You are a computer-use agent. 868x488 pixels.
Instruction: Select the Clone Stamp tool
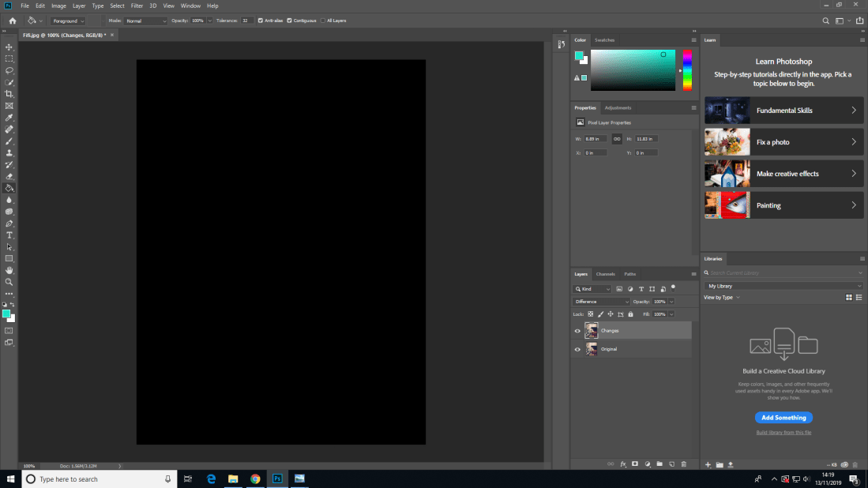(9, 152)
